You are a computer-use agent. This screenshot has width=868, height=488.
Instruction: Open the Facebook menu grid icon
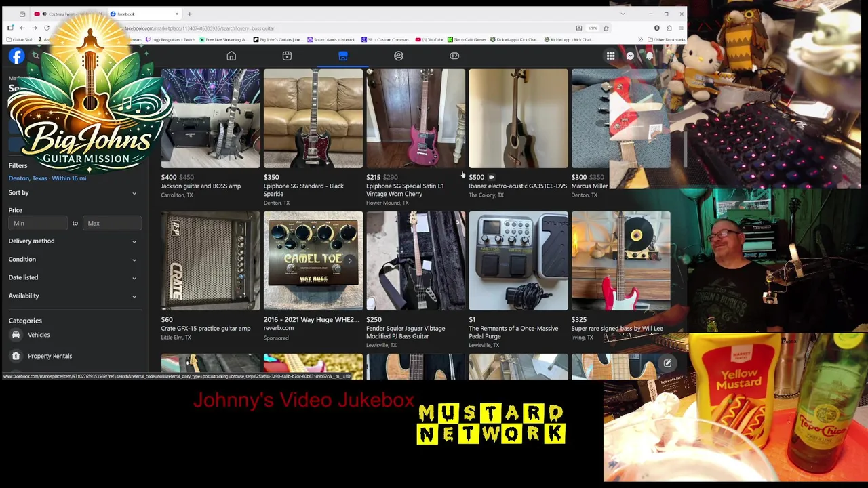coord(610,56)
